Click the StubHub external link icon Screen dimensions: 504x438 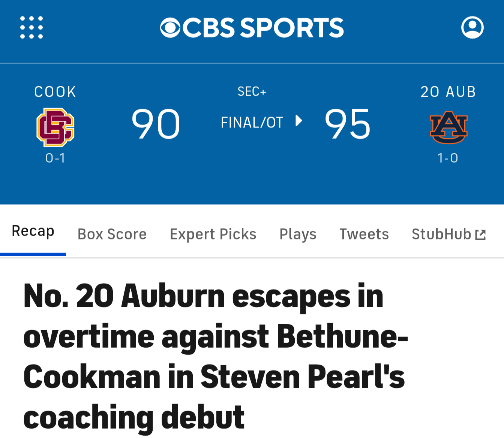(x=480, y=235)
